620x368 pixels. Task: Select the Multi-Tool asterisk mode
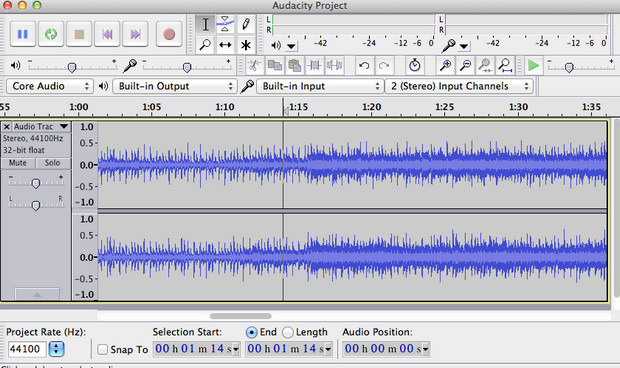pos(246,45)
